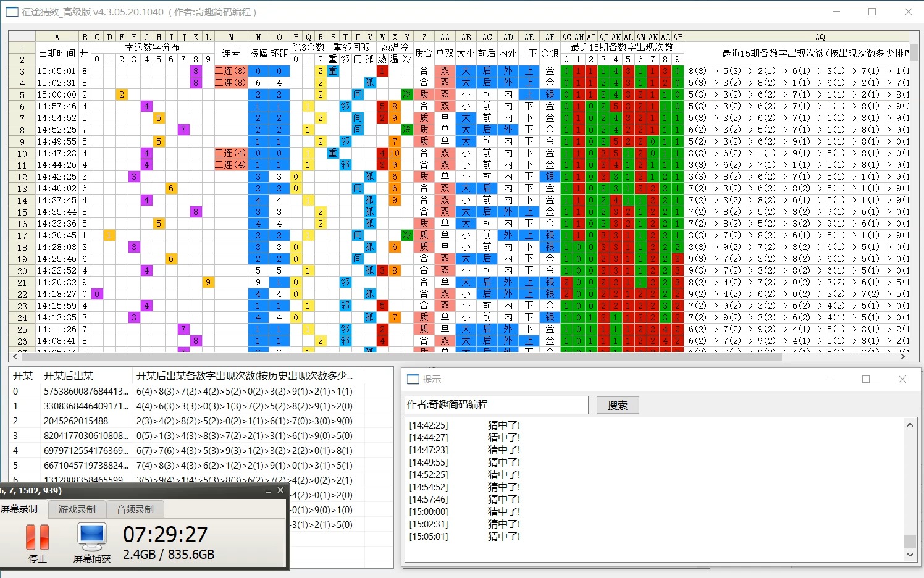Click the 振幅 header cell
Viewport: 924px width, 578px height.
[x=258, y=53]
